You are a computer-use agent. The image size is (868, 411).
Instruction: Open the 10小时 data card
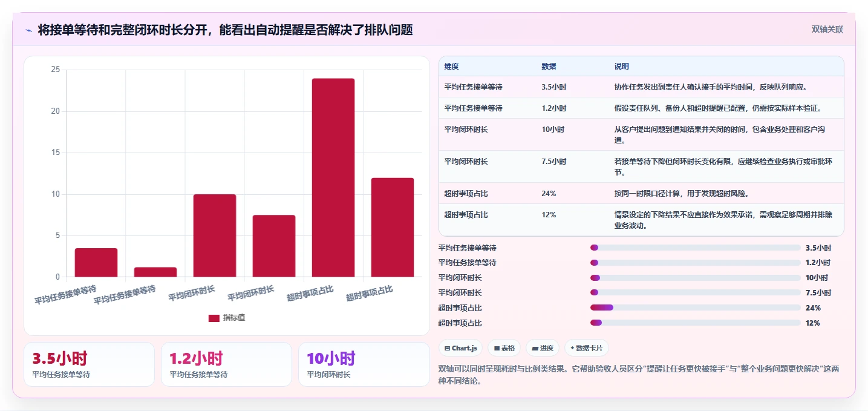(364, 364)
